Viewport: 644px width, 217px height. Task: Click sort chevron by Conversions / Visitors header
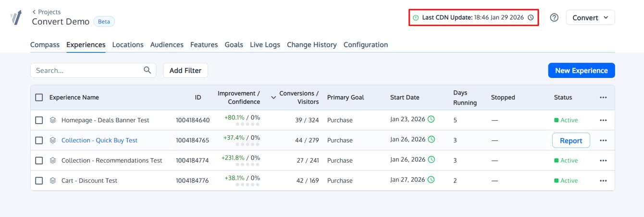[273, 98]
